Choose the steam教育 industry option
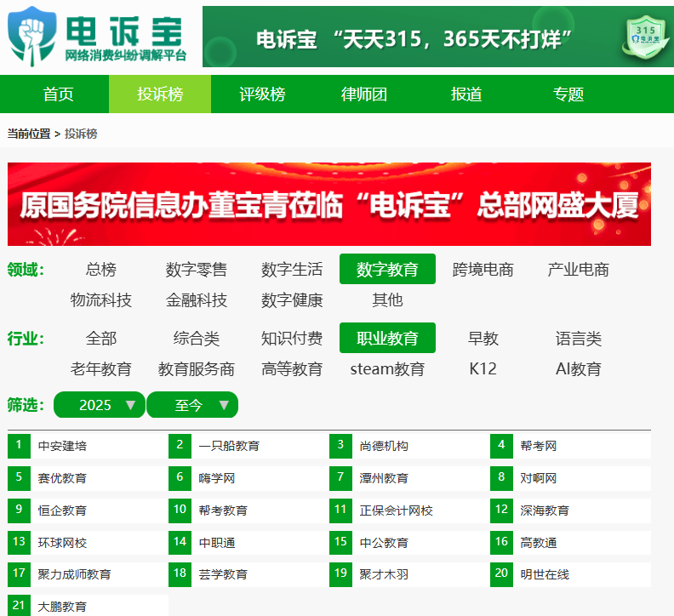674x616 pixels. coord(387,369)
